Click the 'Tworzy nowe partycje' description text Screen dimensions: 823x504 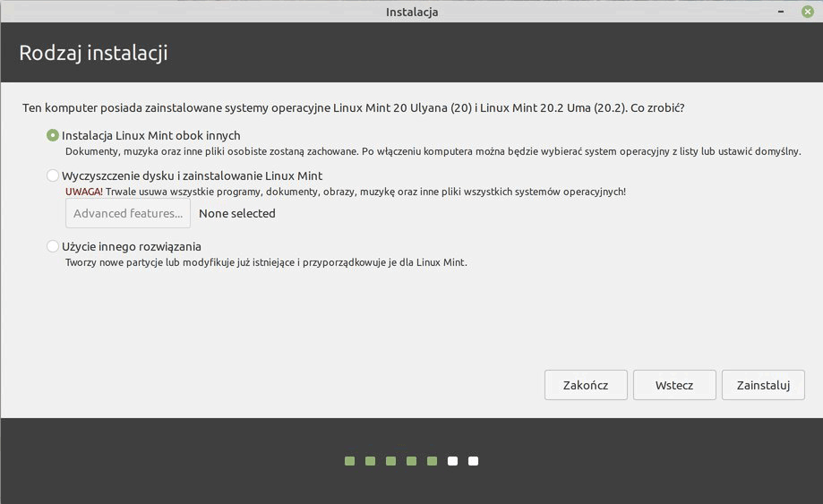coord(266,262)
